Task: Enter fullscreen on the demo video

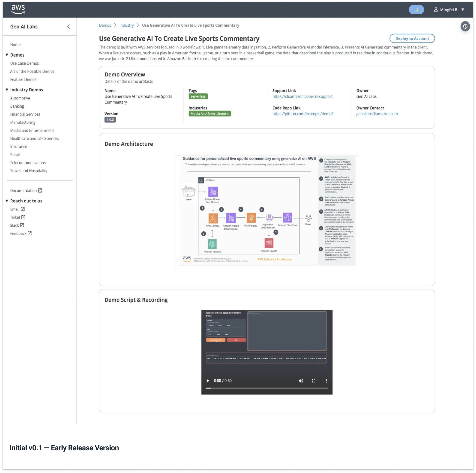Action: (313, 381)
